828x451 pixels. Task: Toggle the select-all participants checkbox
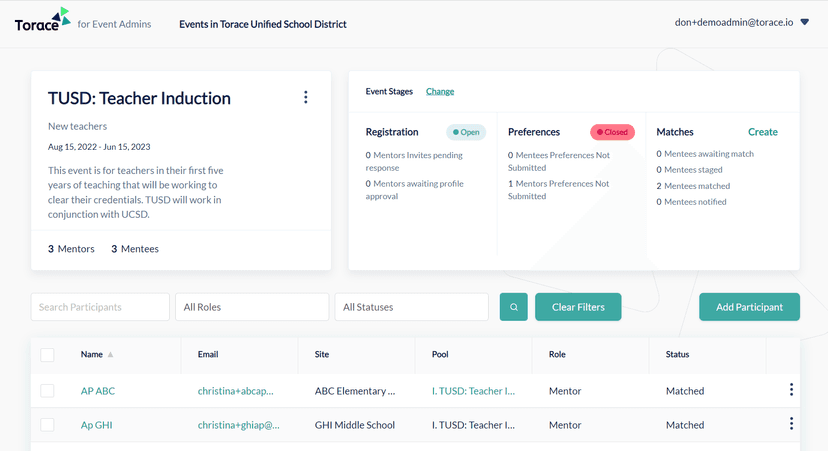click(x=48, y=355)
